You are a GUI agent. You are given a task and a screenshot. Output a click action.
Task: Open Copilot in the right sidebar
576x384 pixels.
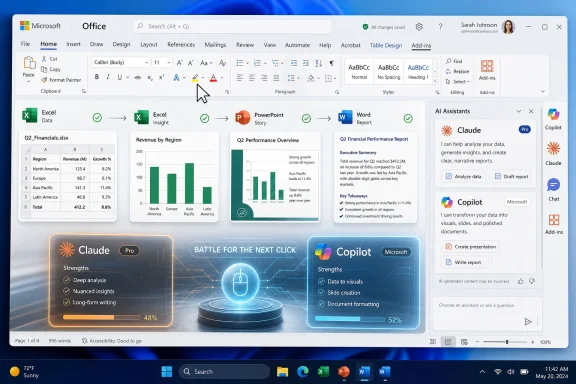[x=553, y=119]
